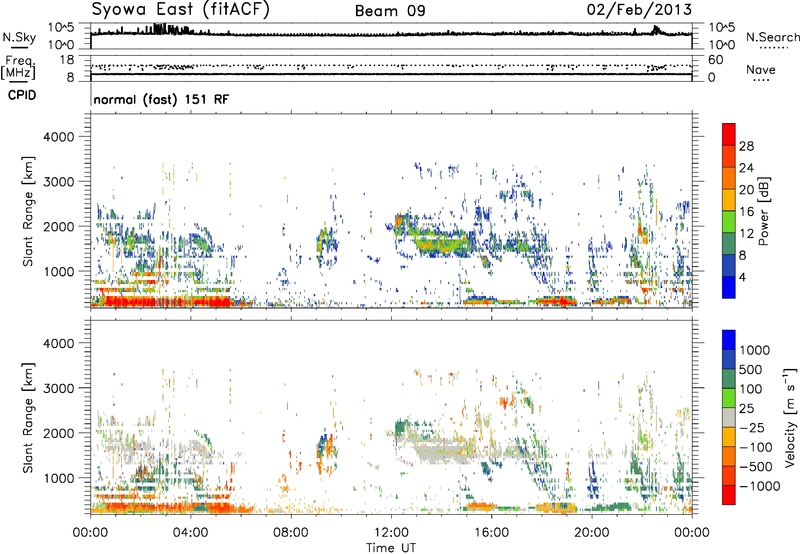Click the '25' Velocity colorbar value
This screenshot has height=554, width=800.
(x=746, y=408)
